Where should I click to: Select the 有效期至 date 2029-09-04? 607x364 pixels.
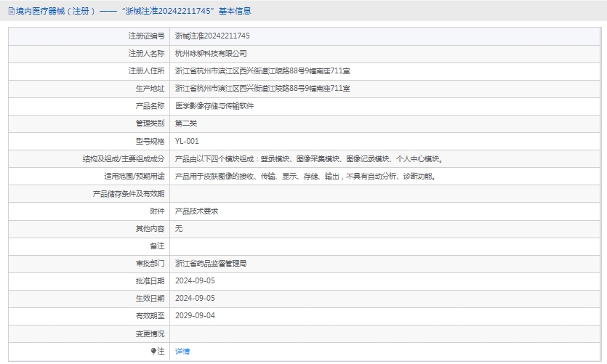(x=195, y=315)
